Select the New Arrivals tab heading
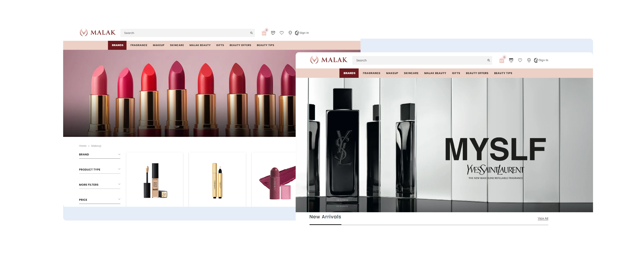644x261 pixels. [325, 217]
